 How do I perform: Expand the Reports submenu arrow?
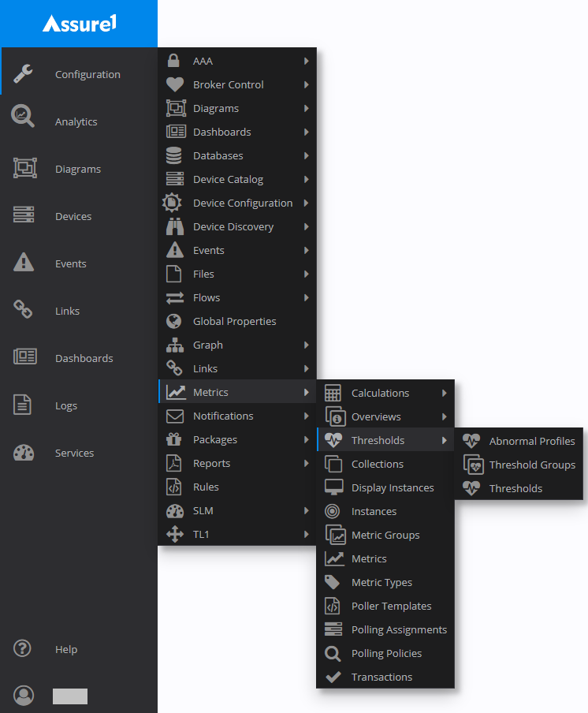[307, 463]
